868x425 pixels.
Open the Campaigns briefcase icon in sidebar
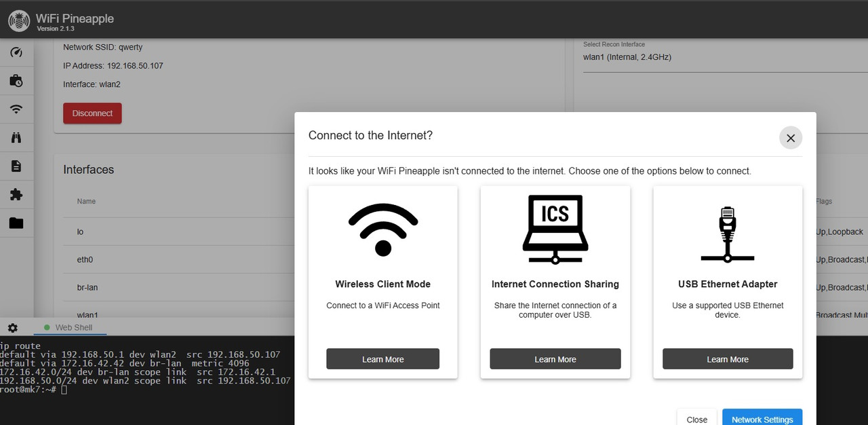click(16, 81)
